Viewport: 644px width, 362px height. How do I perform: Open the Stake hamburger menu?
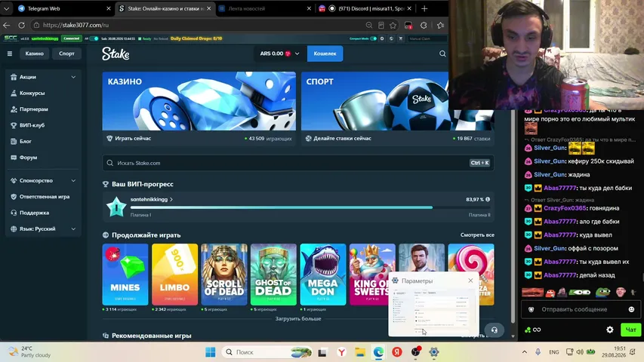(x=10, y=54)
